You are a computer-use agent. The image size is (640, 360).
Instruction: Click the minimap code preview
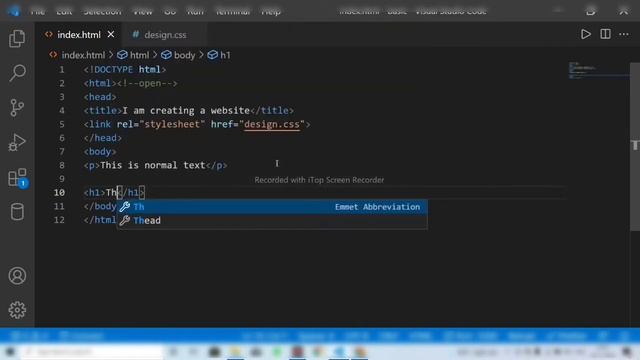pos(598,70)
